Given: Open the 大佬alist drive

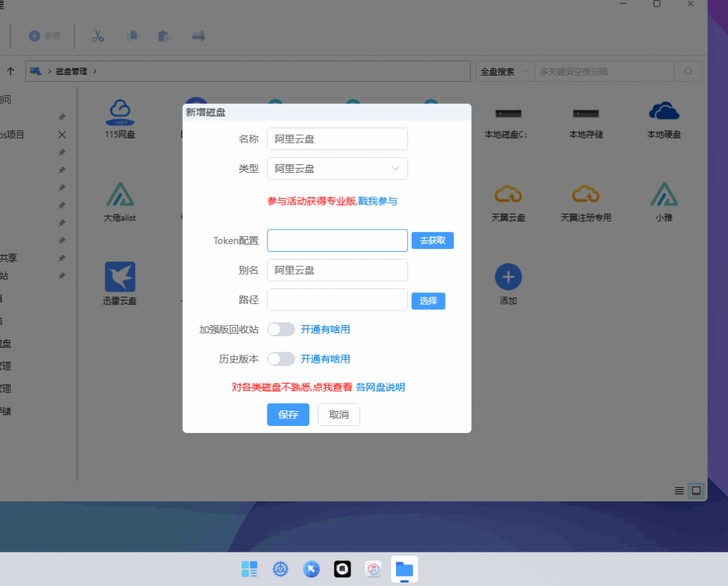Looking at the screenshot, I should (119, 201).
